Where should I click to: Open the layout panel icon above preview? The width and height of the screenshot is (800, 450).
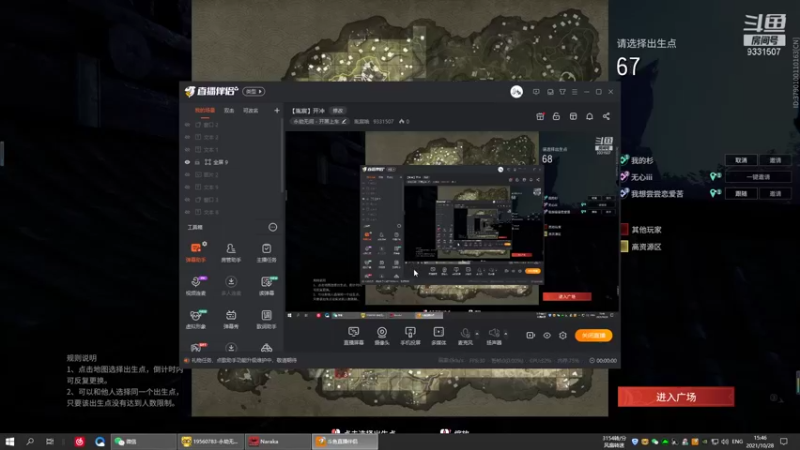click(x=573, y=116)
